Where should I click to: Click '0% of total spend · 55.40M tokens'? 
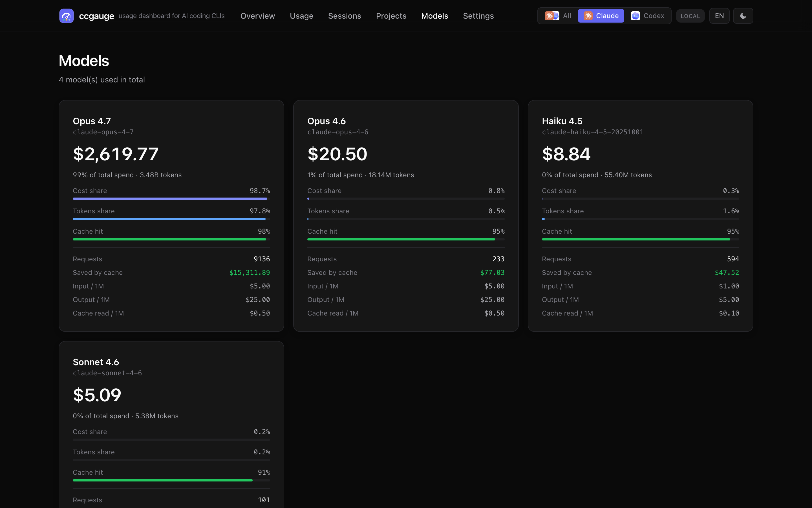pos(597,175)
